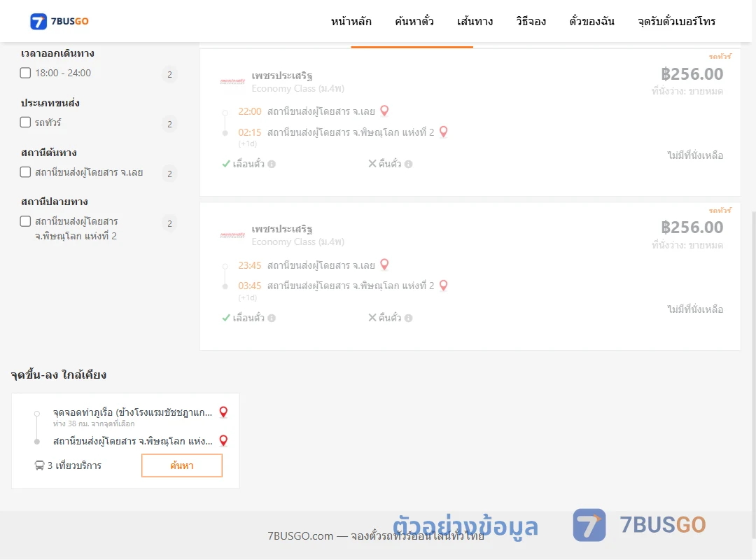756x560 pixels.
Task: Go to หน้าหลัก in the navigation menu
Action: tap(351, 21)
